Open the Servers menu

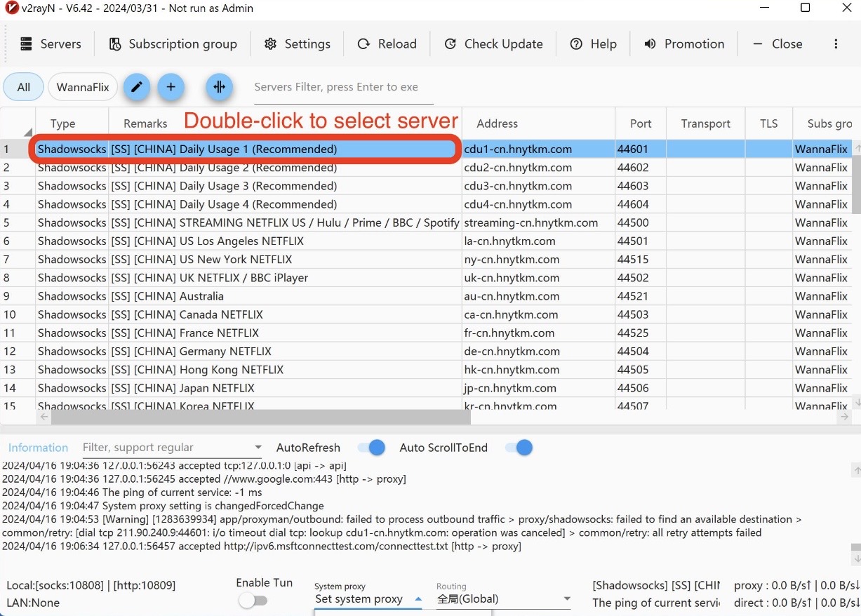[51, 43]
